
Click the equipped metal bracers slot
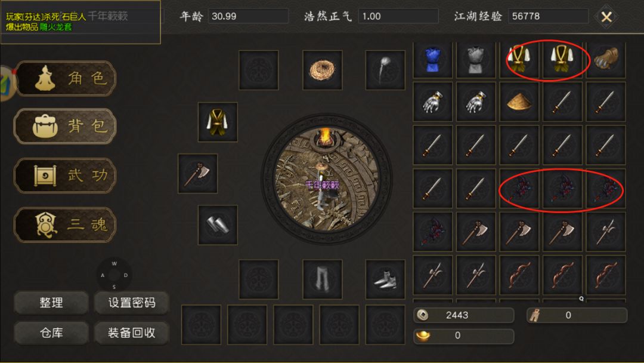click(218, 225)
